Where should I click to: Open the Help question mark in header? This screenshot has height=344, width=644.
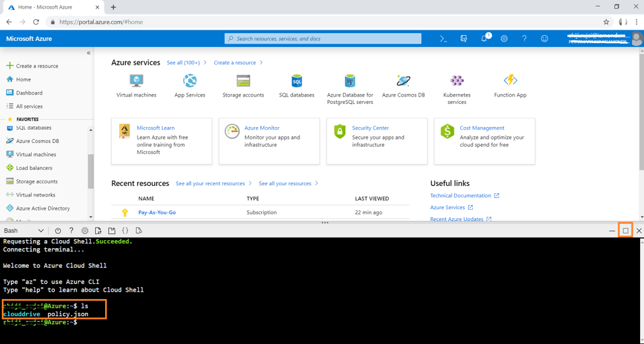(x=524, y=38)
